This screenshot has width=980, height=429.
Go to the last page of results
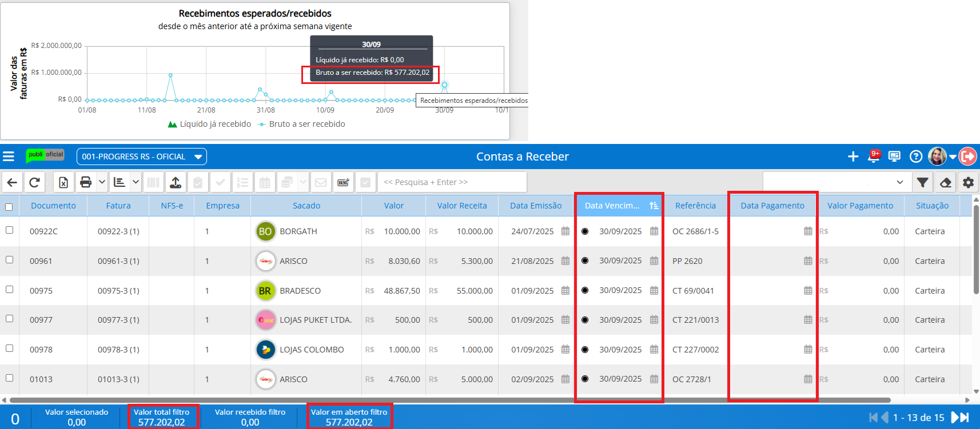pyautogui.click(x=963, y=418)
